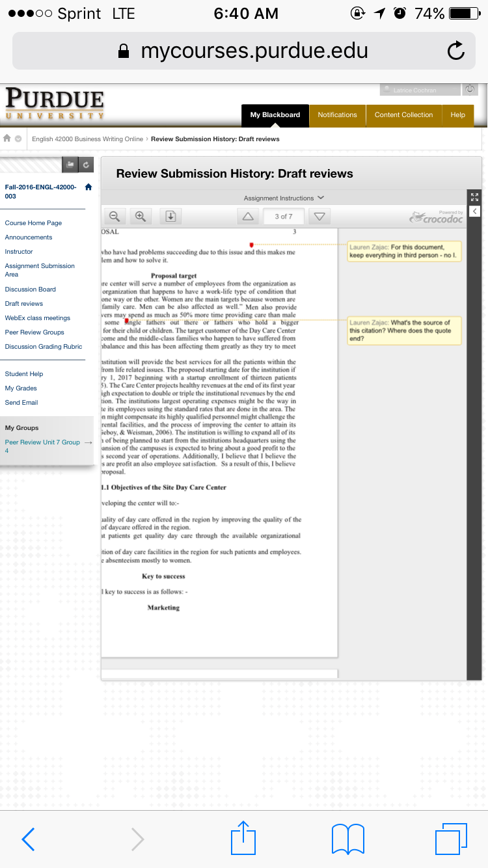Open Student Help in sidebar
Image resolution: width=488 pixels, height=868 pixels.
tap(24, 374)
